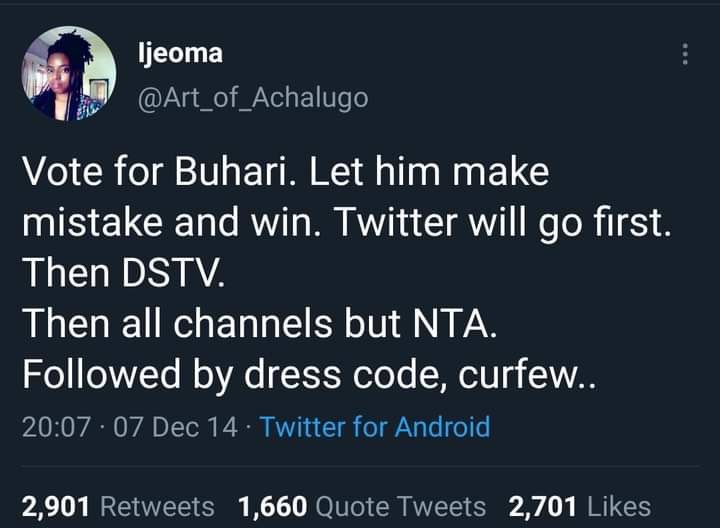This screenshot has height=528, width=720.
Task: Click the 07 Dec 14 date
Action: click(x=175, y=427)
